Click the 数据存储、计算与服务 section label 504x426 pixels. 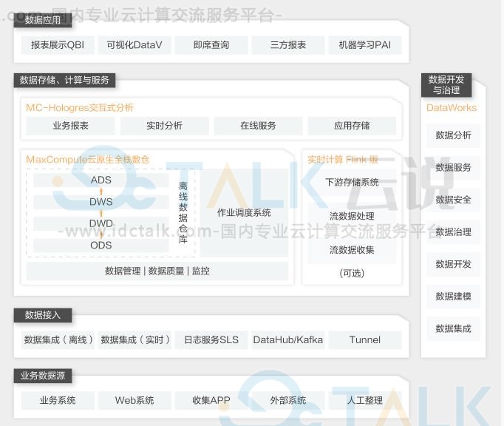pos(64,80)
